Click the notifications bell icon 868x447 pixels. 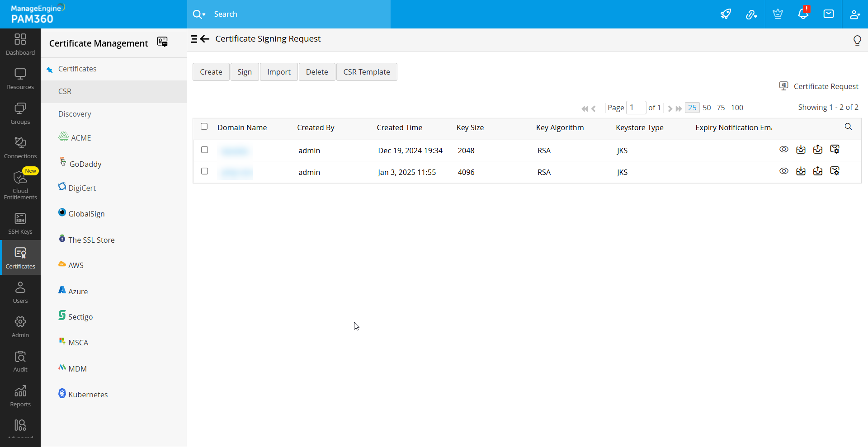803,14
